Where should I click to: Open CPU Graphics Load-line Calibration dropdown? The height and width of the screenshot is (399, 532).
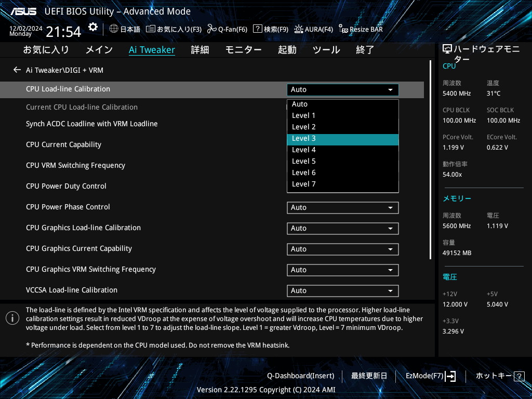click(x=343, y=229)
